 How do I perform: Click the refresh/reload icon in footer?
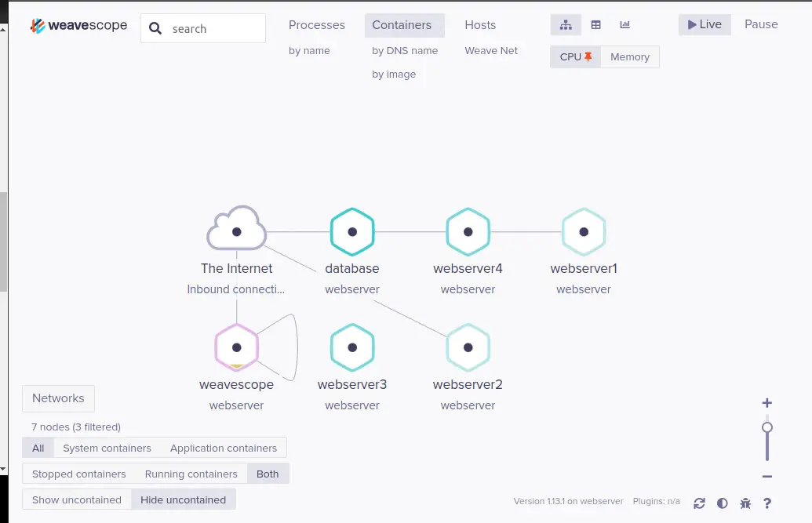(x=699, y=503)
